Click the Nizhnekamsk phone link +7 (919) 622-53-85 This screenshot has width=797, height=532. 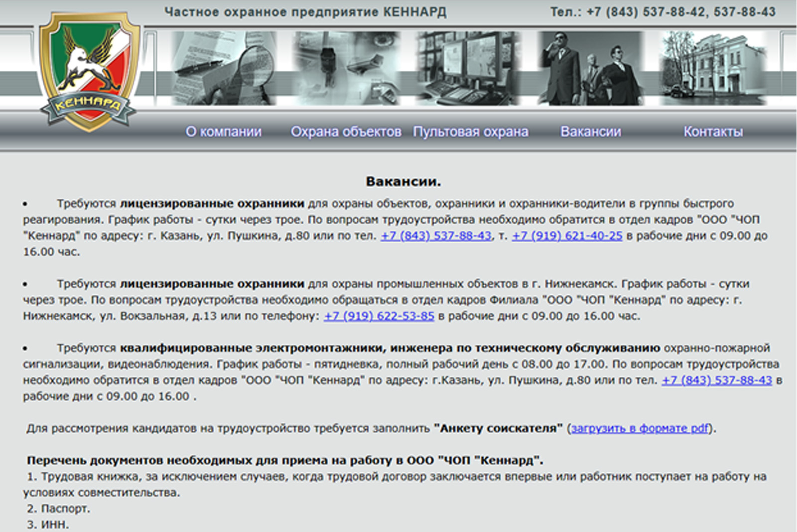pos(379,316)
